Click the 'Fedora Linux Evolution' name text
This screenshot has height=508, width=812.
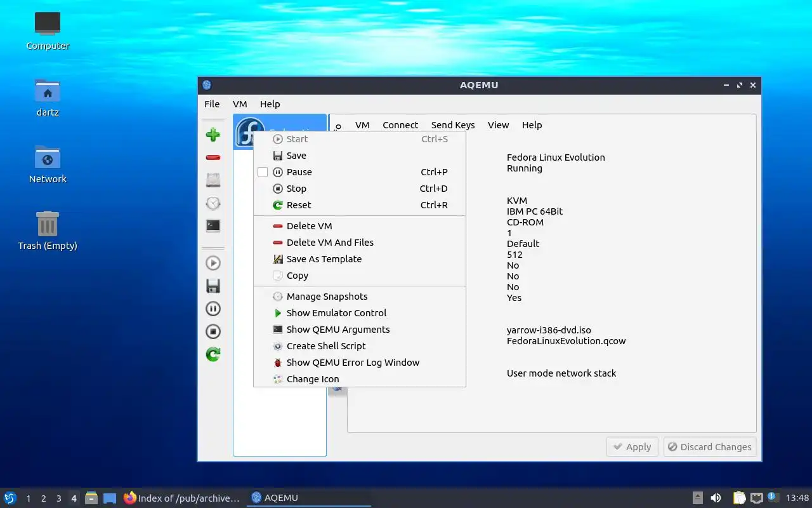tap(556, 157)
